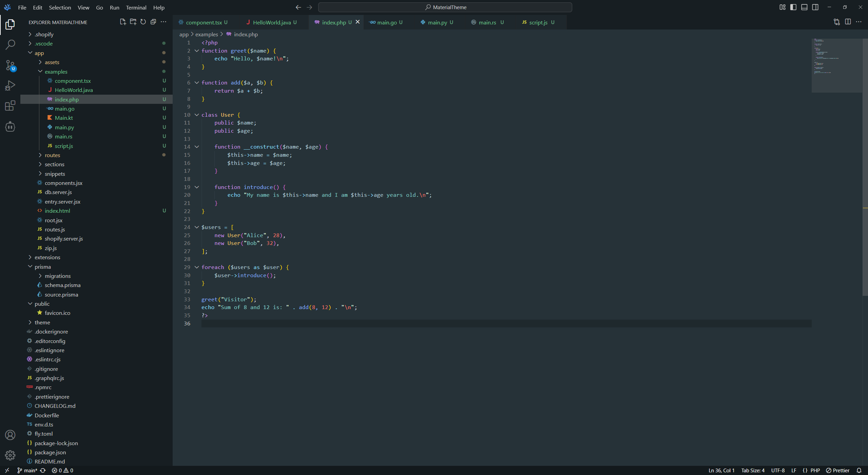
Task: Click New File icon in Explorer header
Action: [123, 22]
